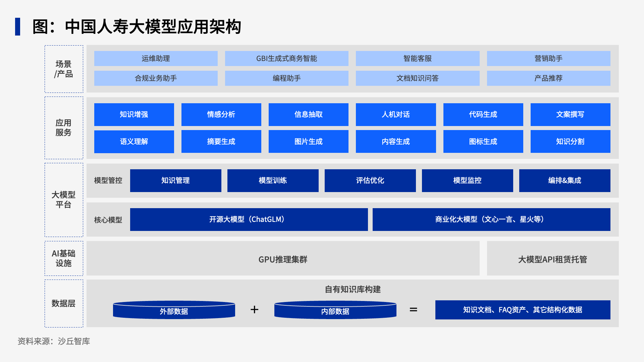This screenshot has width=644, height=362.
Task: Select the GBI生成式商务智能 box
Action: tap(286, 58)
